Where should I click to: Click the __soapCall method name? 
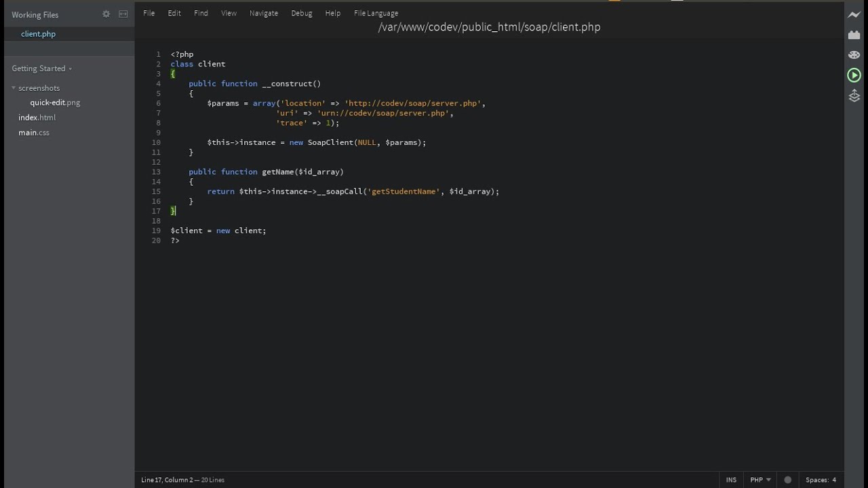coord(340,192)
